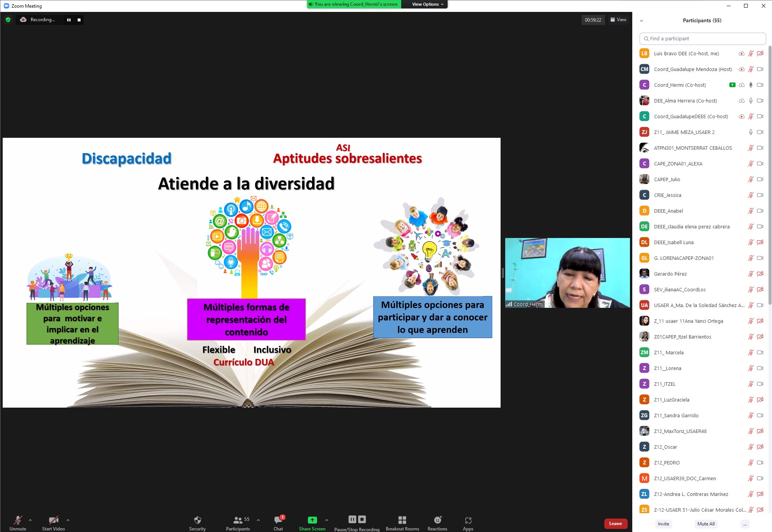This screenshot has height=532, width=772.
Task: Select participant CAPE_ZONA01_ALEXA
Action: tap(702, 164)
